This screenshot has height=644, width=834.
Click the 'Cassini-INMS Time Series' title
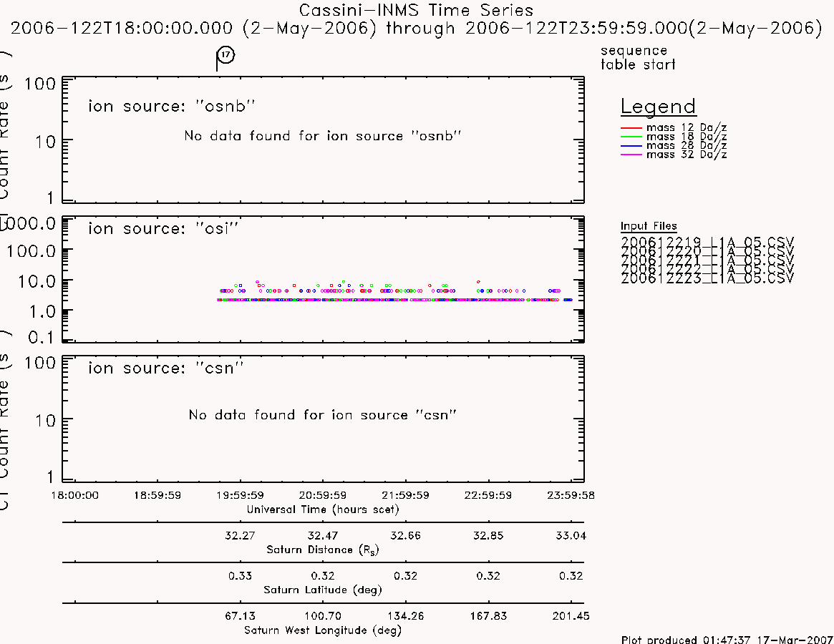click(x=416, y=10)
